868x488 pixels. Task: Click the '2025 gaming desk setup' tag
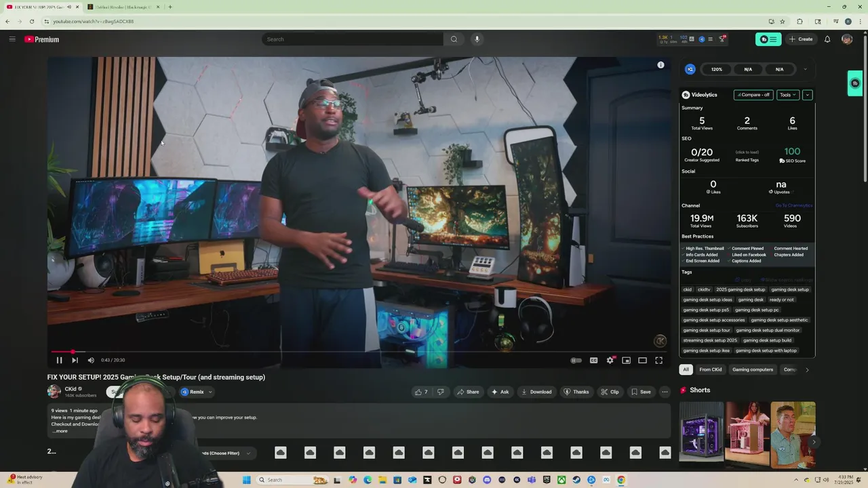pyautogui.click(x=741, y=289)
